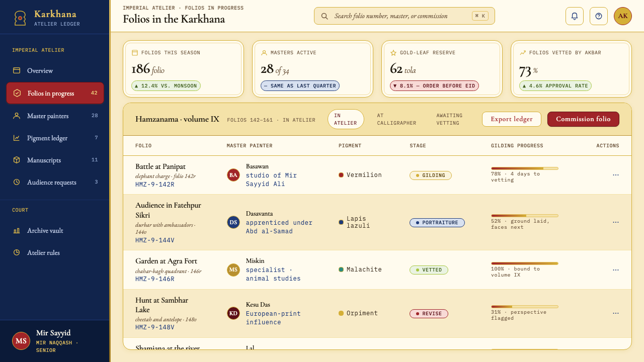Screen dimensions: 644x362
Task: Click Export ledger button
Action: (512, 119)
